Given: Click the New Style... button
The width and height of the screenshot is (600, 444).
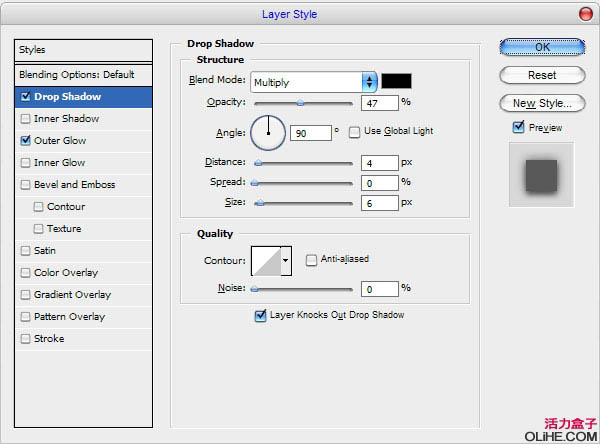Looking at the screenshot, I should point(542,103).
